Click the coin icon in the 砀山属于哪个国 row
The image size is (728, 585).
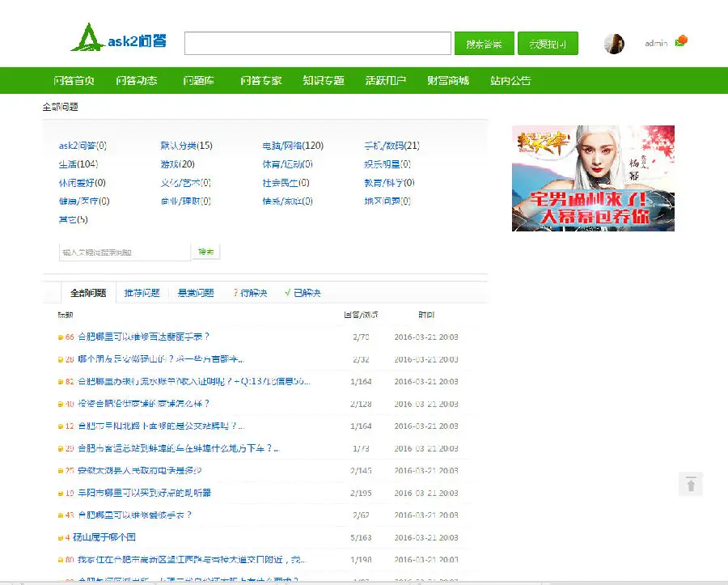(61, 538)
